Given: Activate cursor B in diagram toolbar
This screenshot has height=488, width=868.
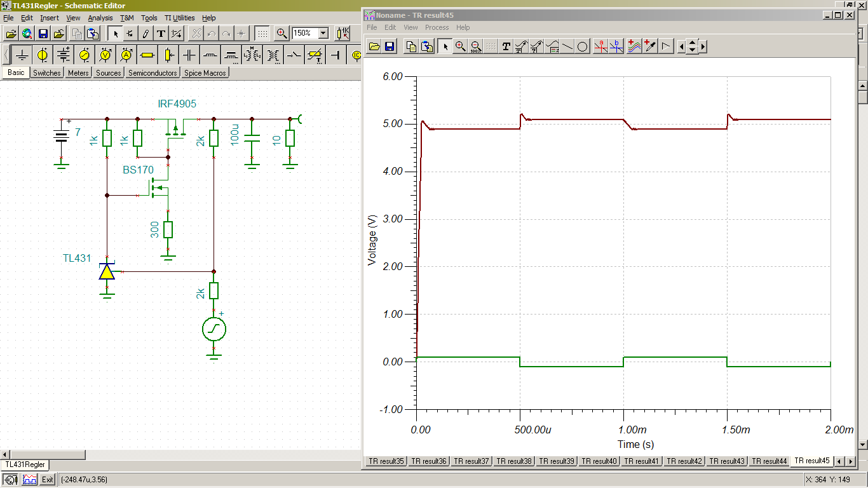Looking at the screenshot, I should point(616,46).
